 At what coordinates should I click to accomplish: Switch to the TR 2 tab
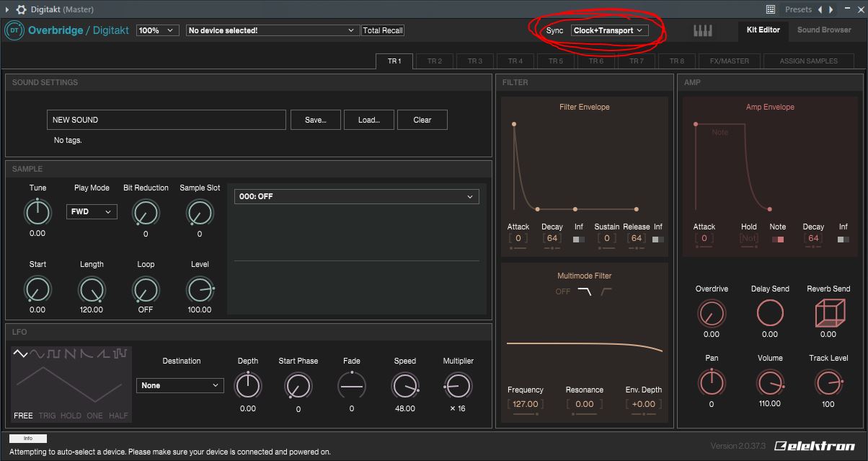(435, 61)
